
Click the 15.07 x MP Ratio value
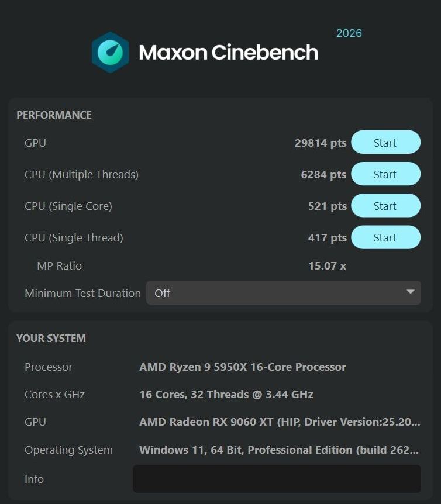pos(327,265)
